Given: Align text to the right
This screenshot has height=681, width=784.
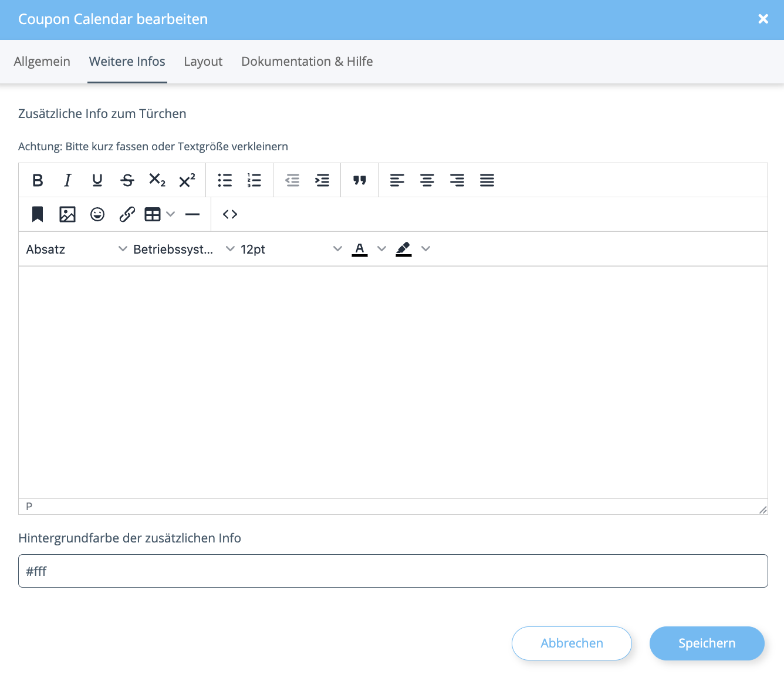Looking at the screenshot, I should pyautogui.click(x=457, y=180).
